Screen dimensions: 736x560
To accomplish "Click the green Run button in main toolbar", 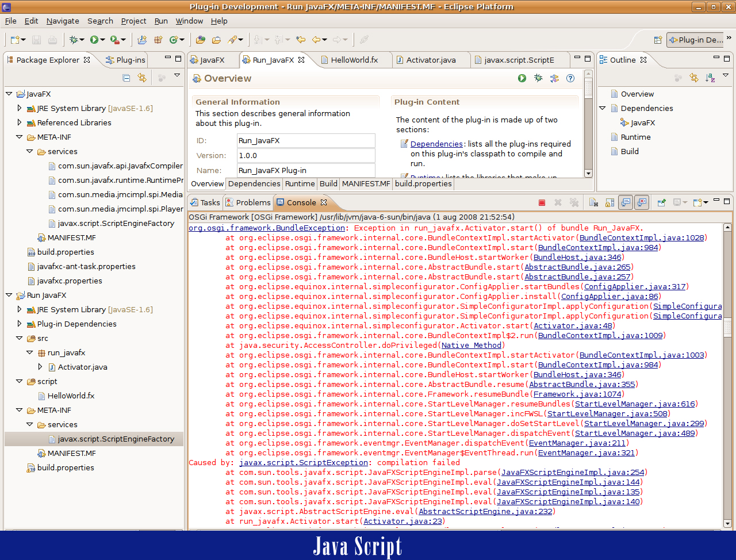I will pyautogui.click(x=94, y=40).
